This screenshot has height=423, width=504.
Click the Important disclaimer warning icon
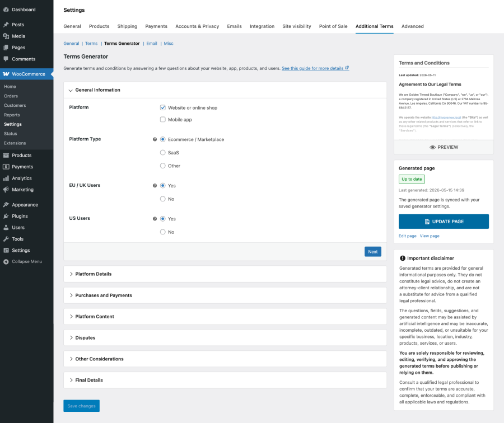click(x=403, y=258)
